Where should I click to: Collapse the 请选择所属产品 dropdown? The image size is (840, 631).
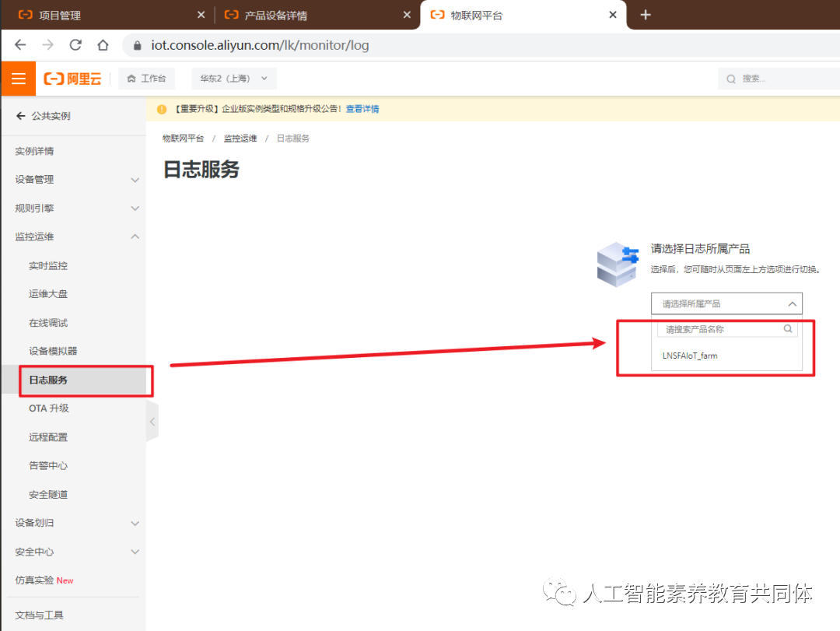pos(726,303)
